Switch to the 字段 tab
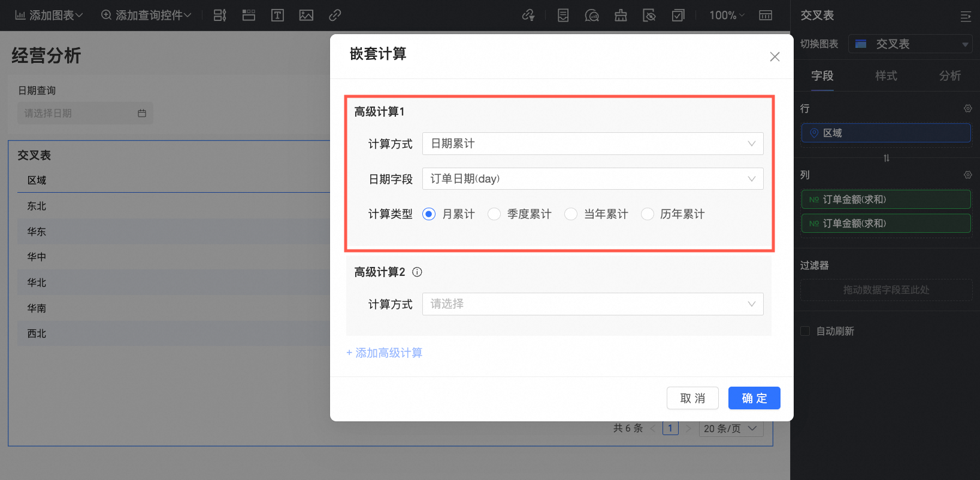980x480 pixels. [822, 76]
